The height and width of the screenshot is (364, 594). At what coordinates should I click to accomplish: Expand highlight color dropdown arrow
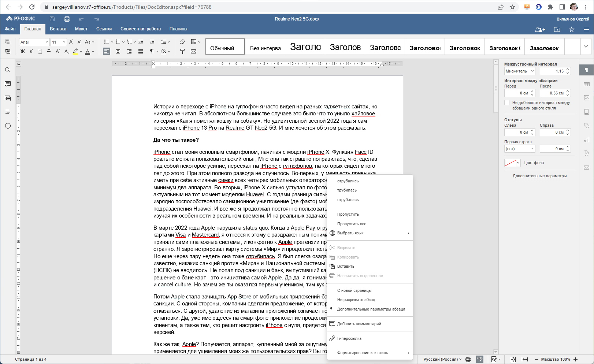coord(81,52)
